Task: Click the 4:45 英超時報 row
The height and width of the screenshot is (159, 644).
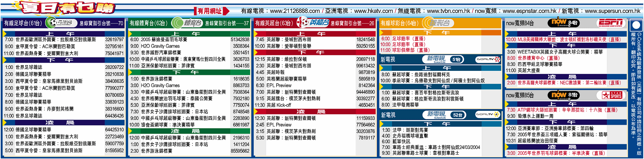Action: (x=315, y=72)
